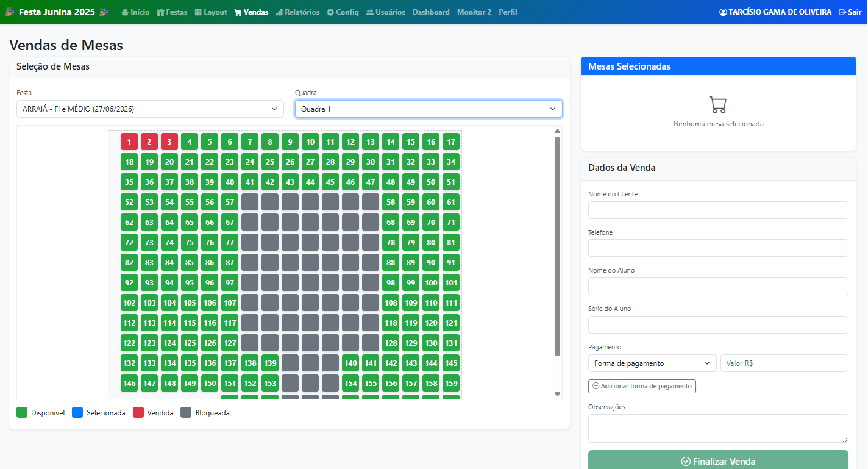
Task: Click the red Vendida legend swatch
Action: point(138,413)
